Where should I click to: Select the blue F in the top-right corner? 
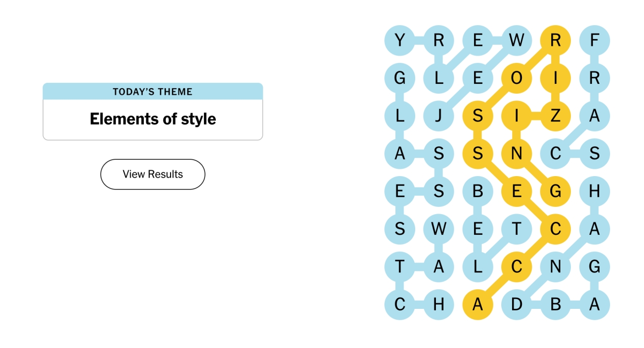[594, 40]
